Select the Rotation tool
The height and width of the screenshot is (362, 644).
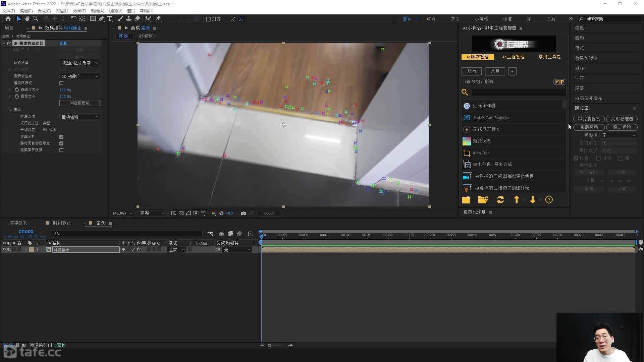pos(73,19)
